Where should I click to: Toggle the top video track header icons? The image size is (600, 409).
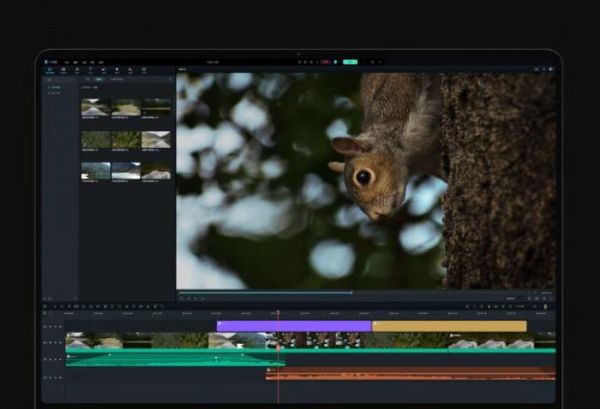click(51, 325)
